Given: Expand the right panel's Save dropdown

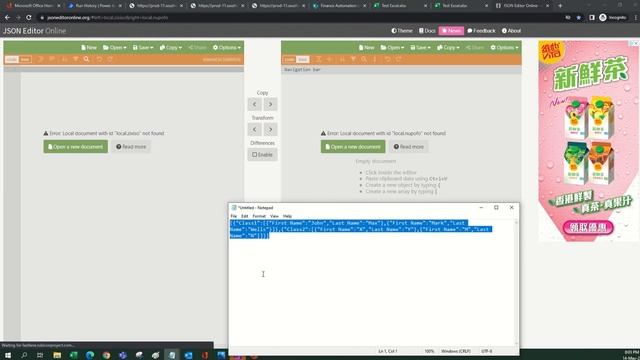Looking at the screenshot, I should click(420, 48).
